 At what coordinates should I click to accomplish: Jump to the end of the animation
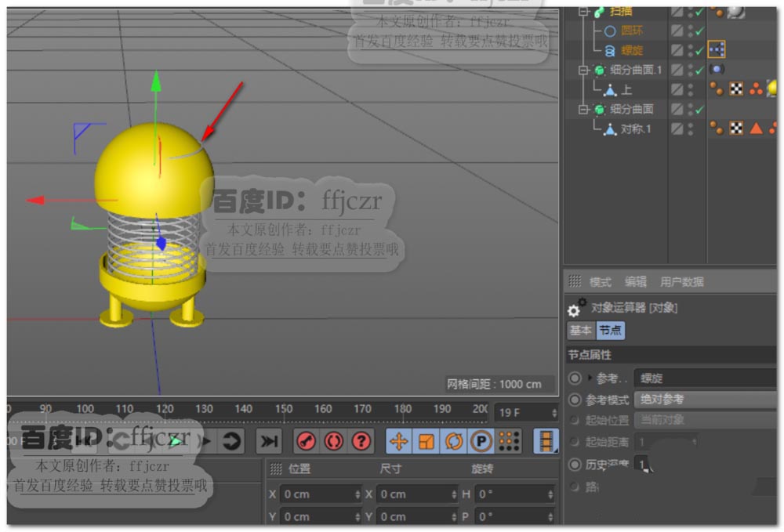[x=269, y=441]
